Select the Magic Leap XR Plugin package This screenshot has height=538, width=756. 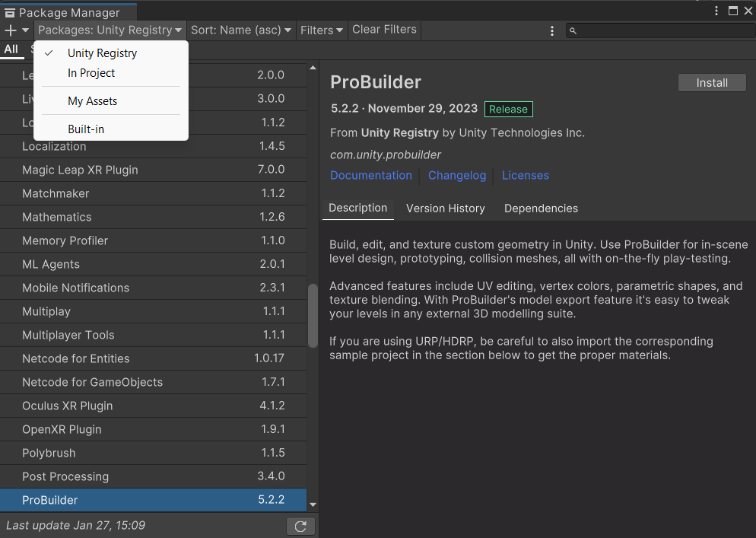point(154,170)
